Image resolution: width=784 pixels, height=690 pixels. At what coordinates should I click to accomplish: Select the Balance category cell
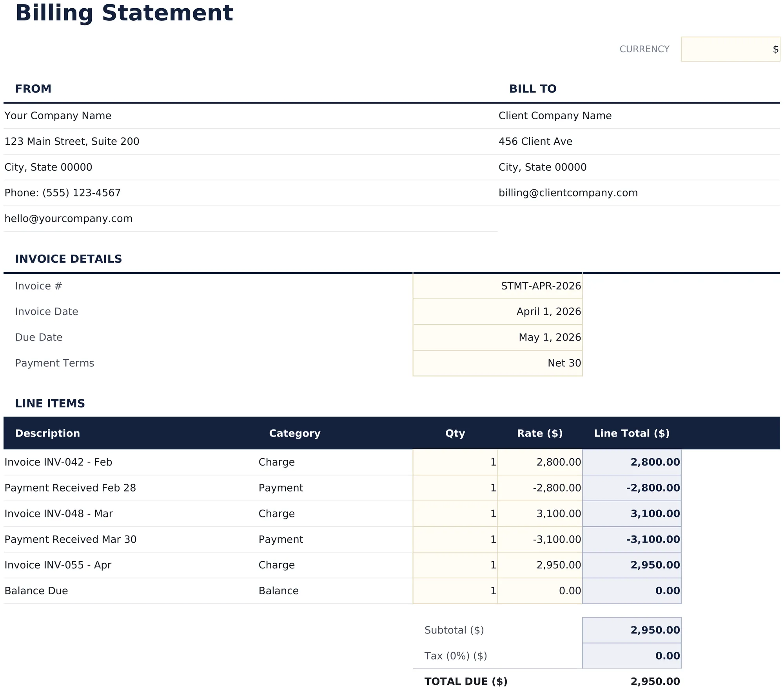point(335,591)
